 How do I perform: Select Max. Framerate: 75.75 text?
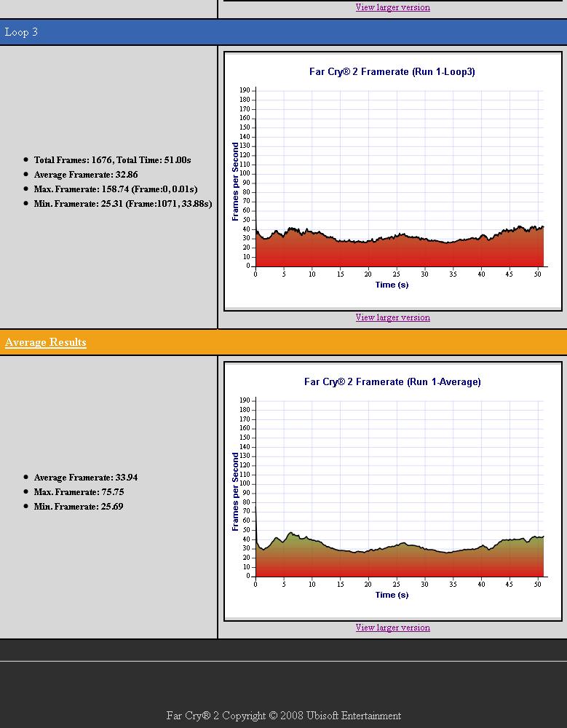point(79,491)
